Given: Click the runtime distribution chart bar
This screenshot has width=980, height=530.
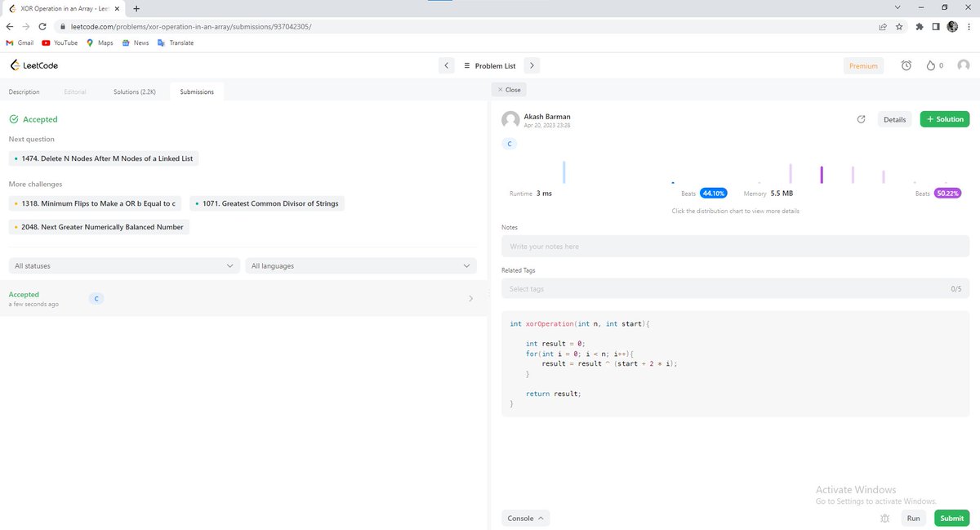Looking at the screenshot, I should (x=563, y=172).
